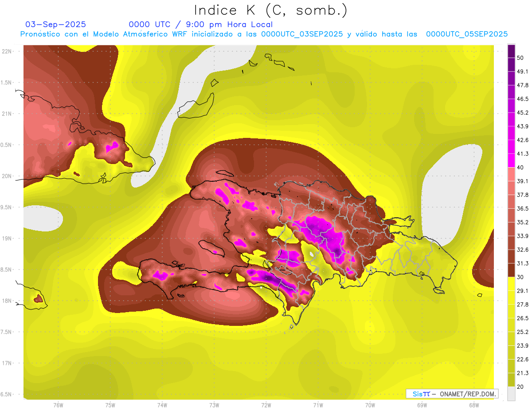Select the 03-Sep-2025 date text

(55, 24)
